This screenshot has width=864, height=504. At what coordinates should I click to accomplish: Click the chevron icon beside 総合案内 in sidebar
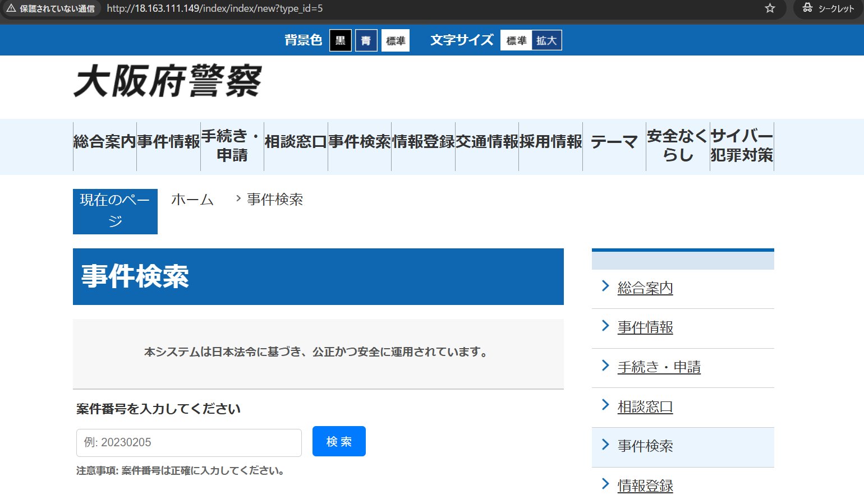605,286
